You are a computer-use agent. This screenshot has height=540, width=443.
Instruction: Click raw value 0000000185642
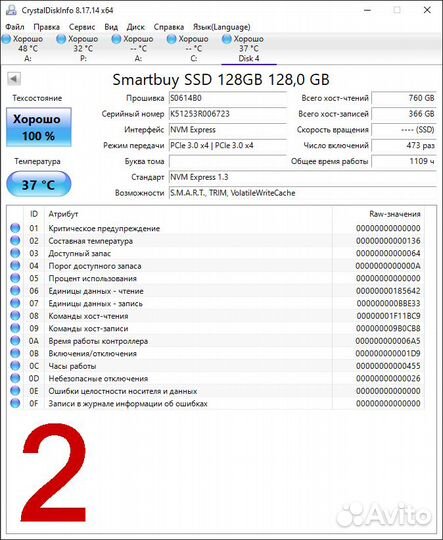[388, 291]
